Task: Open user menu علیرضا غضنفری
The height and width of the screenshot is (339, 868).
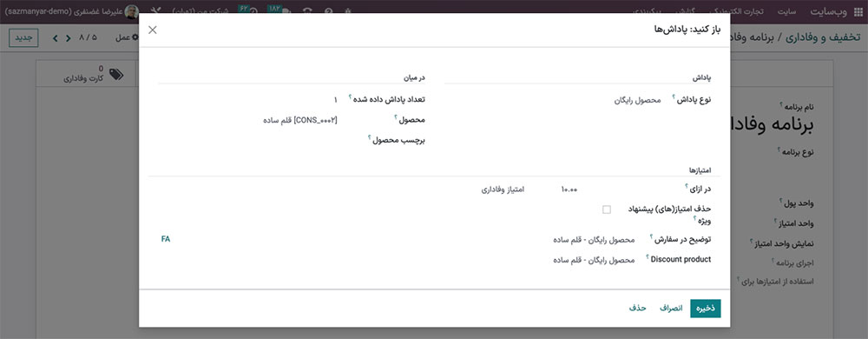Action: click(x=72, y=11)
